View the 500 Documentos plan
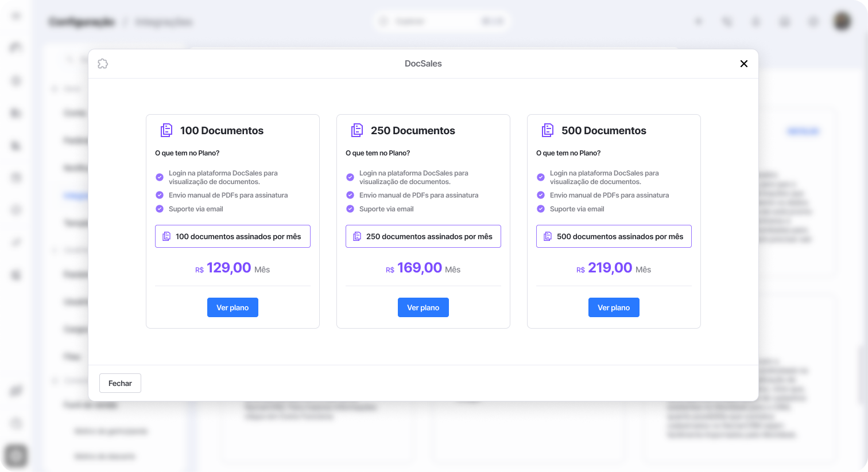The height and width of the screenshot is (472, 868). (x=614, y=307)
